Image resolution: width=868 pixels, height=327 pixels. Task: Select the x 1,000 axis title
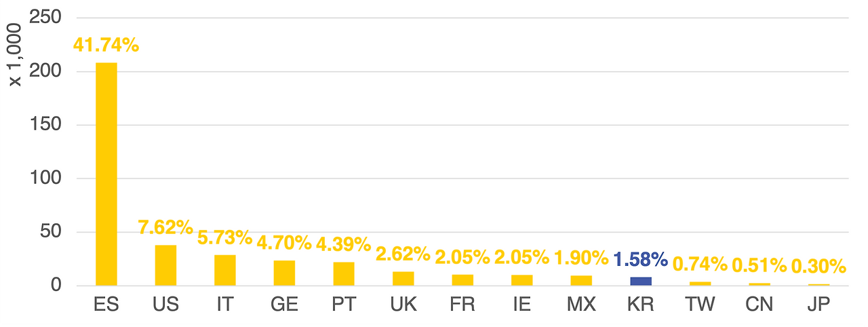15,53
